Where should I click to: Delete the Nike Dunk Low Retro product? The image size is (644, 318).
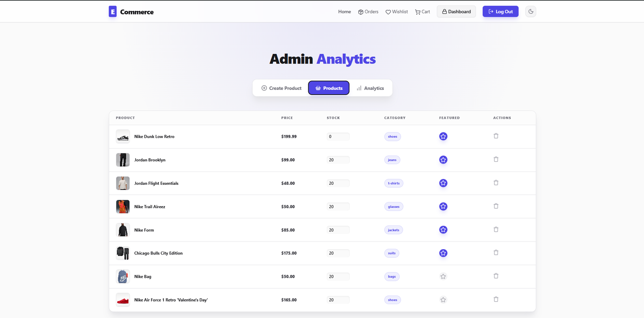point(496,136)
